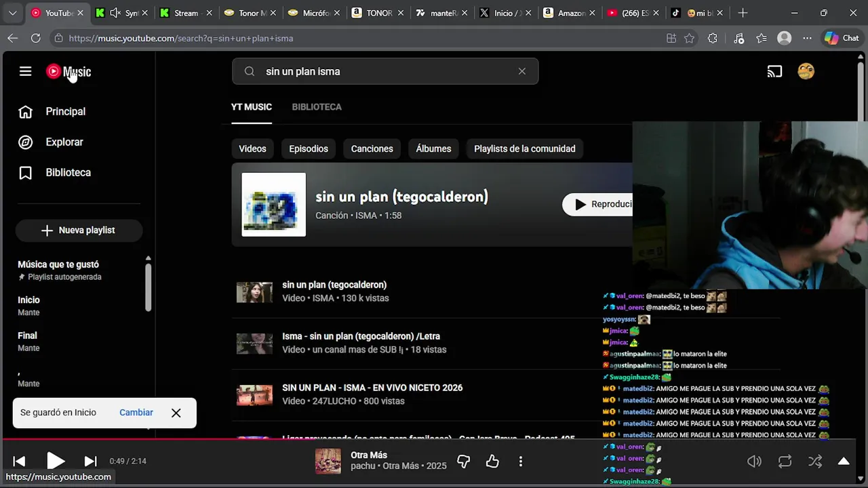Filter results by Videos chip
Image resolution: width=868 pixels, height=488 pixels.
pyautogui.click(x=252, y=148)
